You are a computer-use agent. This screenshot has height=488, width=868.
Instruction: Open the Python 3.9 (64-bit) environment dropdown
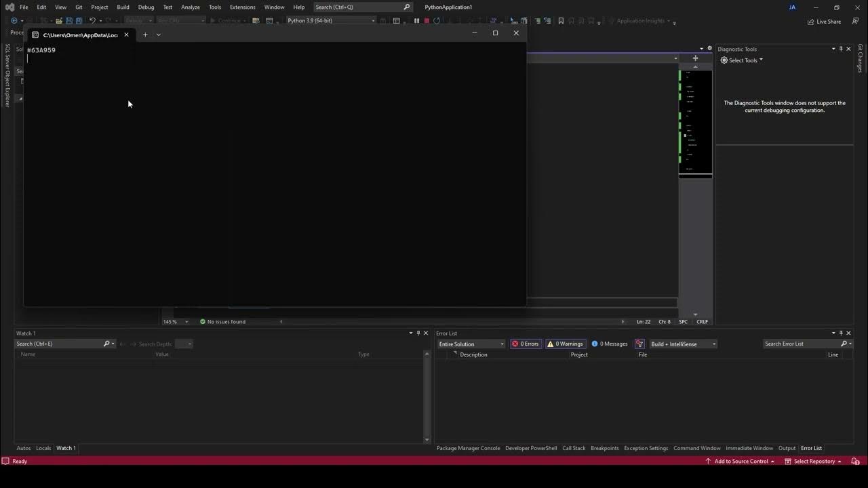tap(331, 20)
